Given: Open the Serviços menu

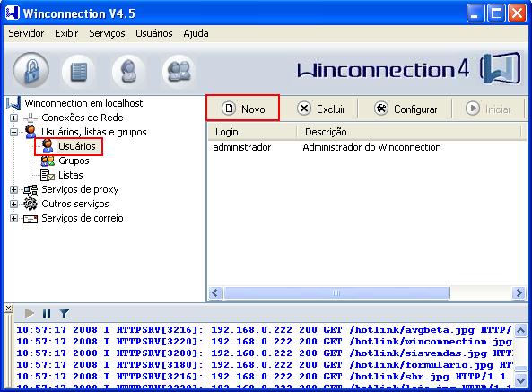Looking at the screenshot, I should click(107, 33).
